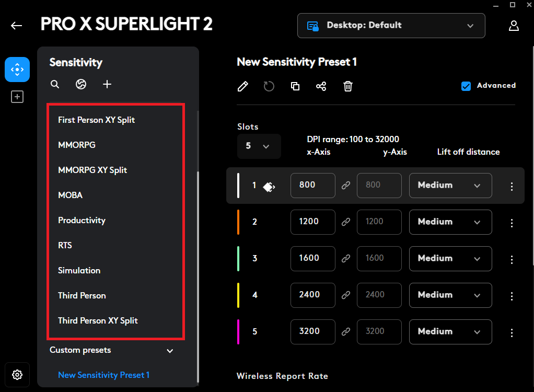This screenshot has width=534, height=392.
Task: Delete the preset with trash icon
Action: click(347, 86)
